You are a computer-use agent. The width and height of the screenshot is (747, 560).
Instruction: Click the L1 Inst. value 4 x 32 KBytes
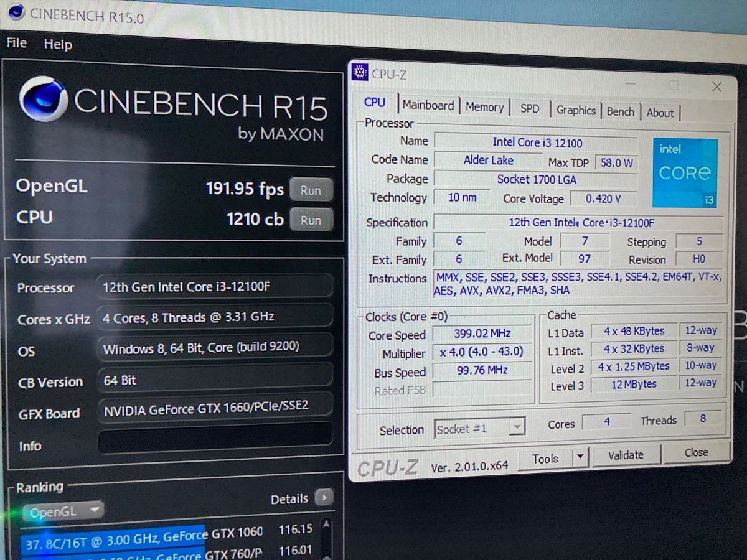click(x=634, y=349)
